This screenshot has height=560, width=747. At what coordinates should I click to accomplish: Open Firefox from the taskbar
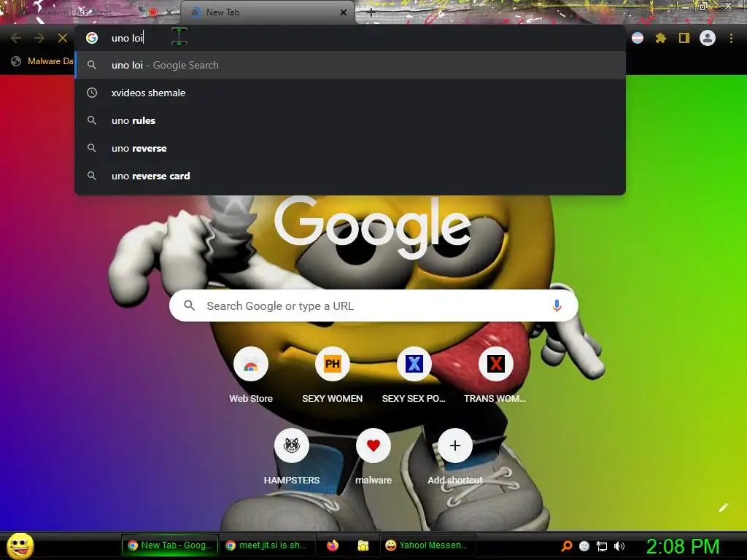pyautogui.click(x=333, y=545)
